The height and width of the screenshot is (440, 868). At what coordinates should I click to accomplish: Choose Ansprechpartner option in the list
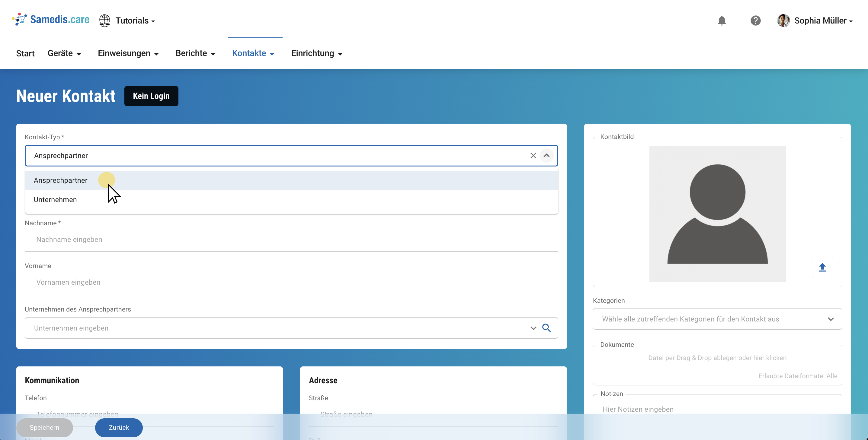(61, 180)
